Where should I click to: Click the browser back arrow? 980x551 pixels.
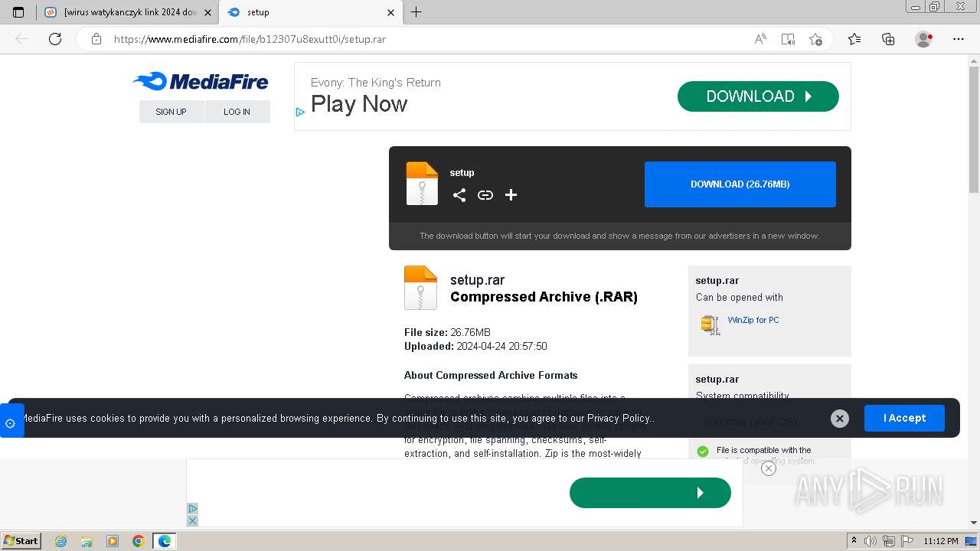pyautogui.click(x=21, y=39)
